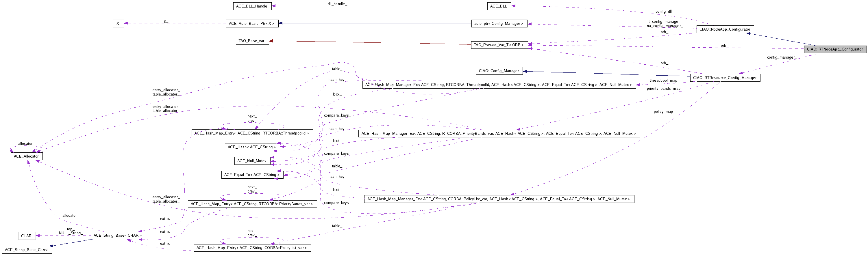Image resolution: width=868 pixels, height=256 pixels.
Task: Open the ACE_String_Base< CHAR > node
Action: 118,236
